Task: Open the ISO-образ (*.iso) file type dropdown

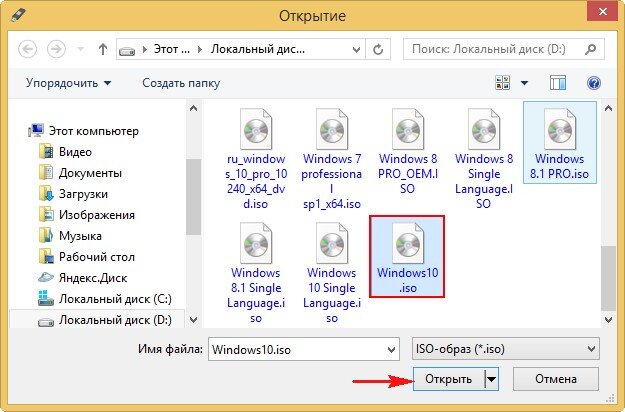Action: click(505, 349)
